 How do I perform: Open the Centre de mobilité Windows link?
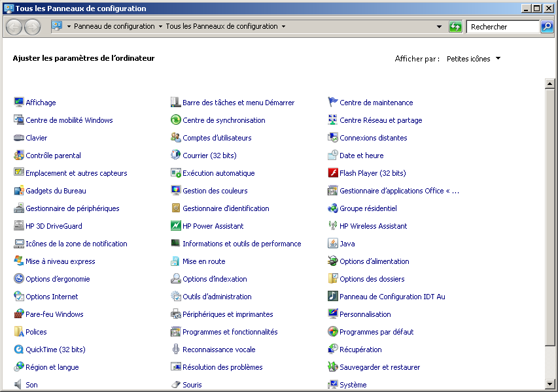point(69,120)
